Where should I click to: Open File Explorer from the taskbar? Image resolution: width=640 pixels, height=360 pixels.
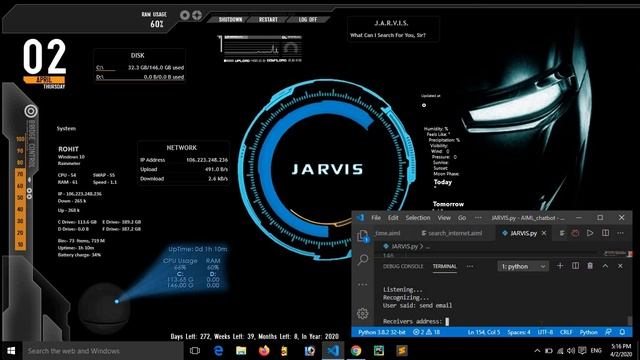point(241,351)
